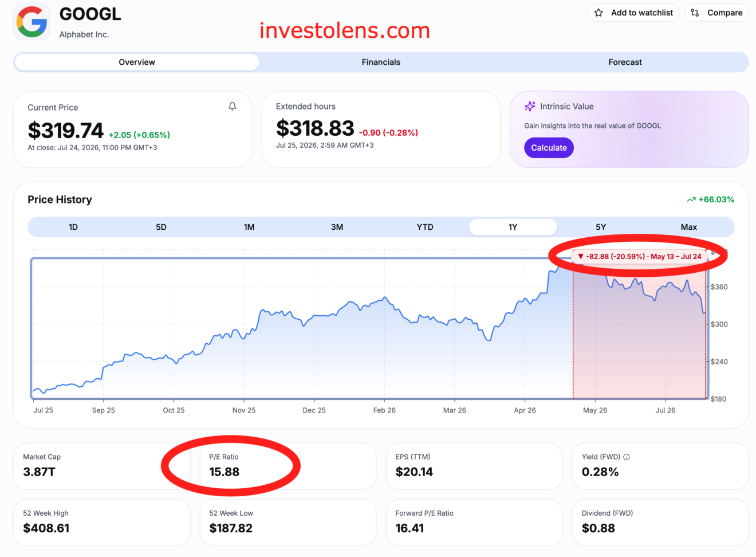The image size is (756, 557).
Task: Click the Add to watchlist button
Action: (633, 13)
